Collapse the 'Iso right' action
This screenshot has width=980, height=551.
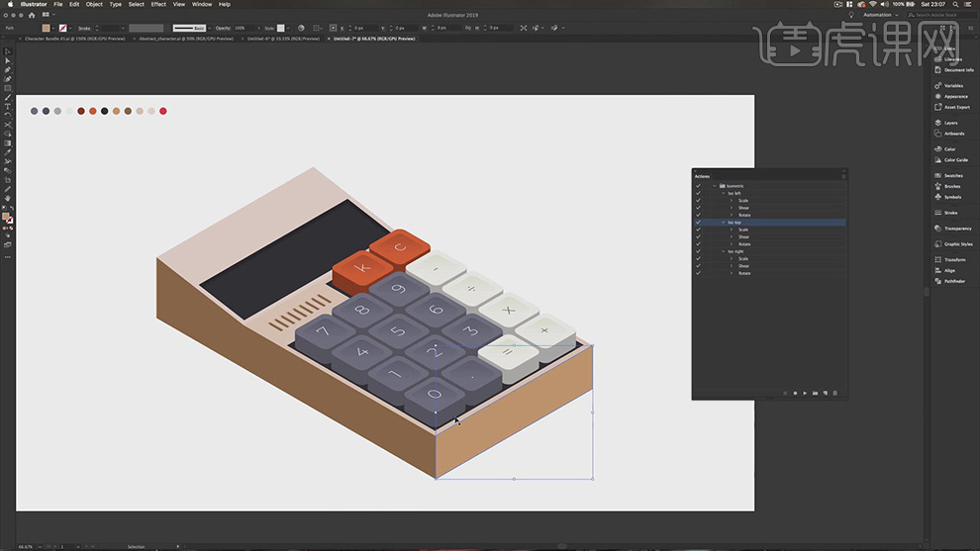(723, 251)
